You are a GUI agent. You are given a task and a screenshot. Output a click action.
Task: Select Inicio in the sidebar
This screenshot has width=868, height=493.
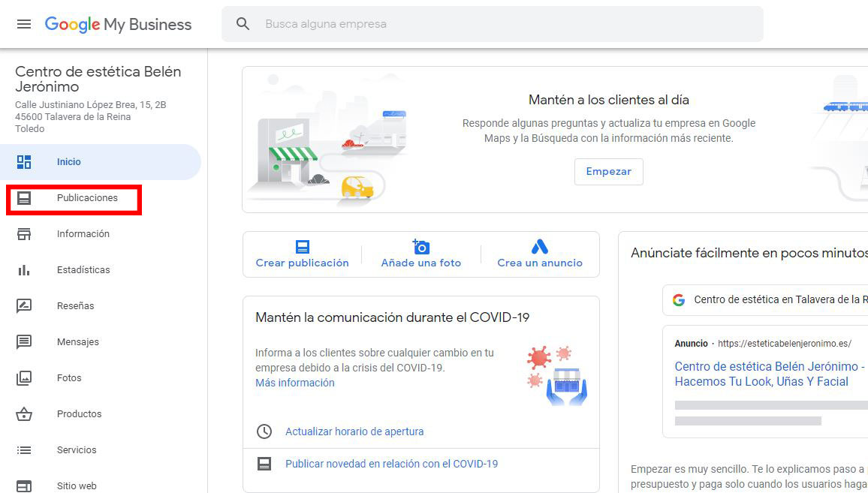point(100,162)
